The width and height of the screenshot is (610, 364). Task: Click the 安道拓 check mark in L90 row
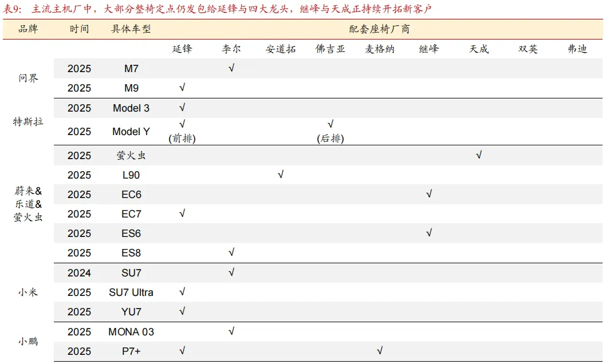point(281,174)
